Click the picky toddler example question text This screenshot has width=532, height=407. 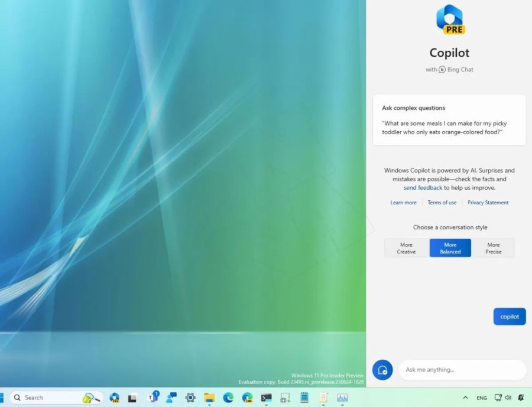(x=444, y=128)
